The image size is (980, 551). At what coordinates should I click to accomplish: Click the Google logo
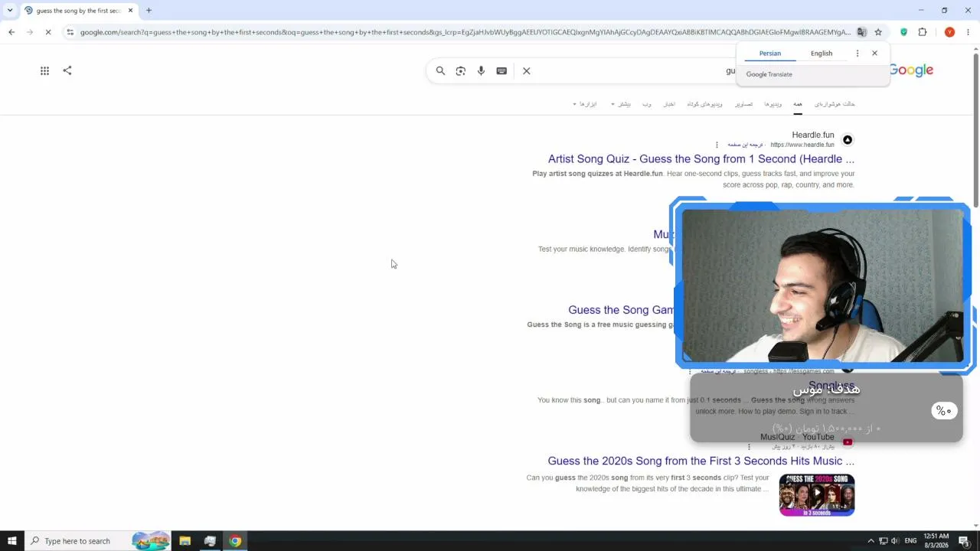pos(912,70)
